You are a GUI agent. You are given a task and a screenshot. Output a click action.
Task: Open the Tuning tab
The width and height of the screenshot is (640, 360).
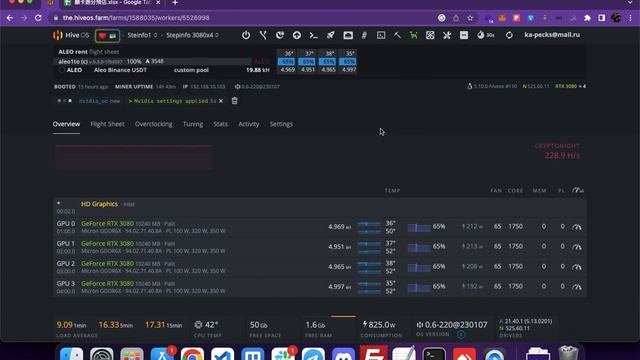point(193,124)
